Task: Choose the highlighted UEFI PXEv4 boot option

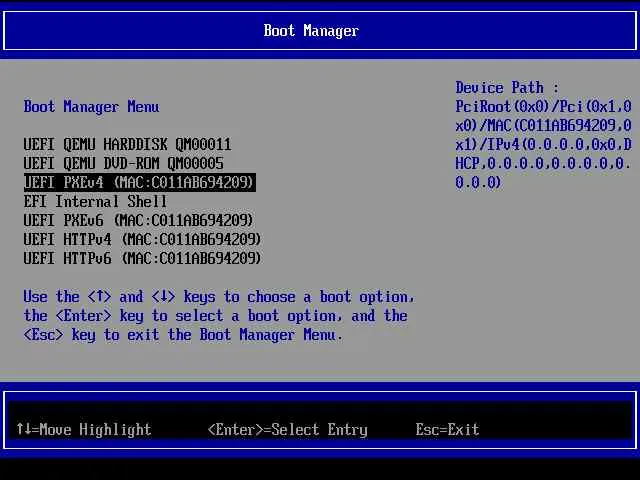Action: 140,182
